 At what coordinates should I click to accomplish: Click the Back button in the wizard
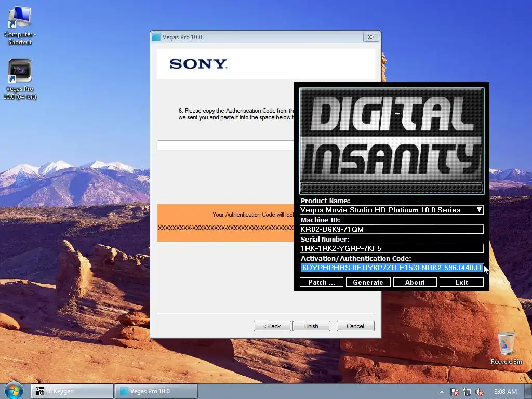coord(272,326)
